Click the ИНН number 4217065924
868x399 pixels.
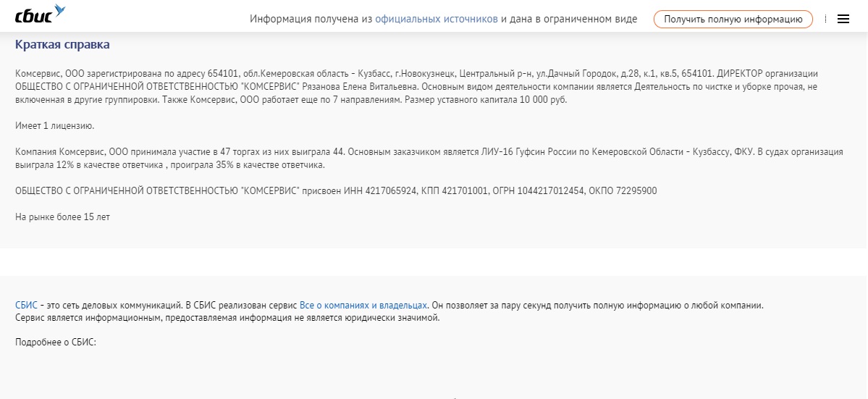(391, 191)
